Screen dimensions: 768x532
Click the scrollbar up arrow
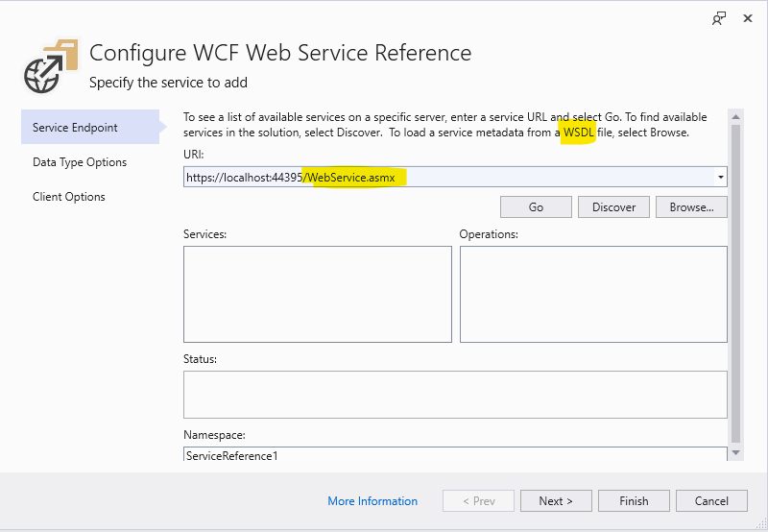[735, 116]
